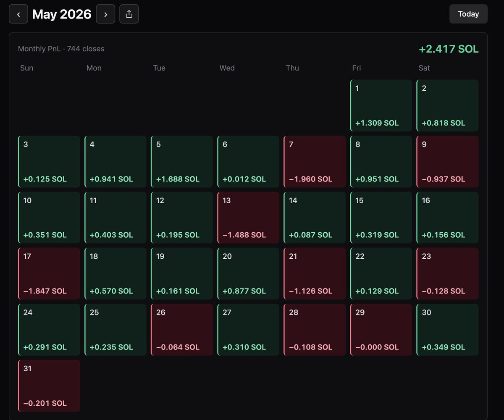Viewport: 504px width, 420px height.
Task: Open day 30 with +0.349 SOL
Action: [448, 330]
